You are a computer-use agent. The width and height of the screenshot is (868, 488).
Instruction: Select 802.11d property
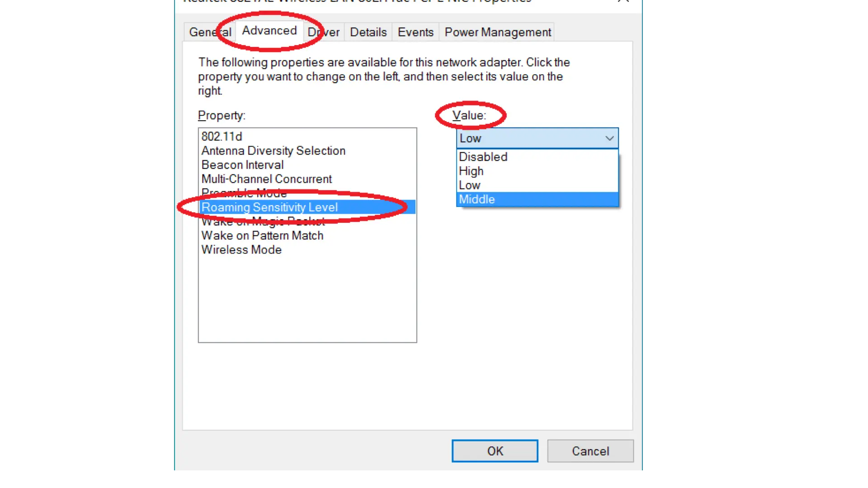click(222, 136)
